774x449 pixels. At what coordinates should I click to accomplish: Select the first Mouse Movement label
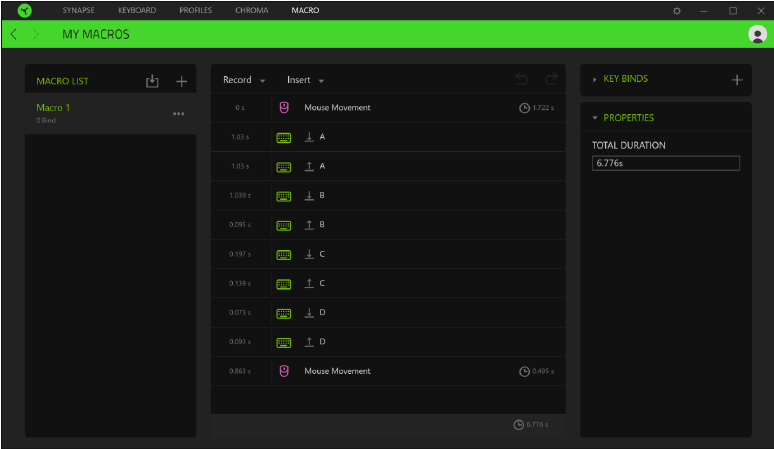(x=337, y=108)
